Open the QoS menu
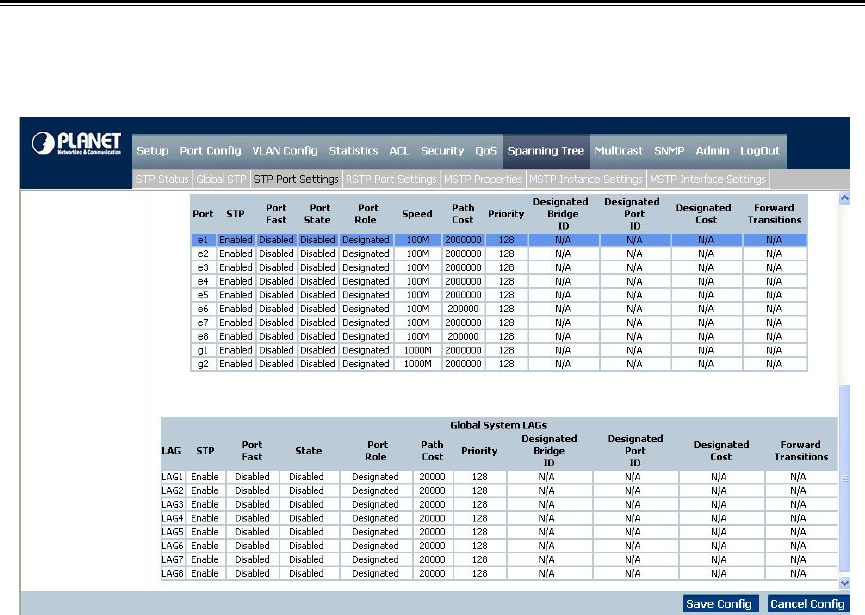This screenshot has height=615, width=865. click(x=486, y=151)
